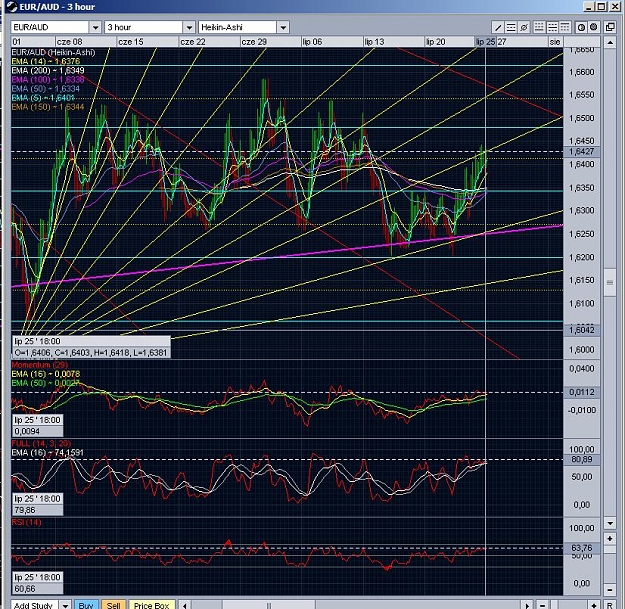The height and width of the screenshot is (609, 625).
Task: Click the R reset button
Action: [x=610, y=605]
